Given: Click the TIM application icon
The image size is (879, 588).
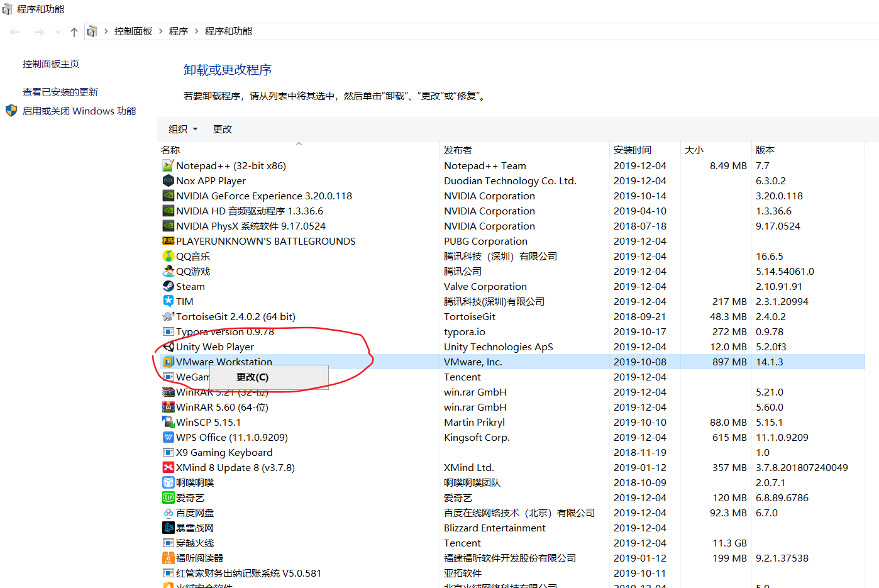Looking at the screenshot, I should 169,301.
